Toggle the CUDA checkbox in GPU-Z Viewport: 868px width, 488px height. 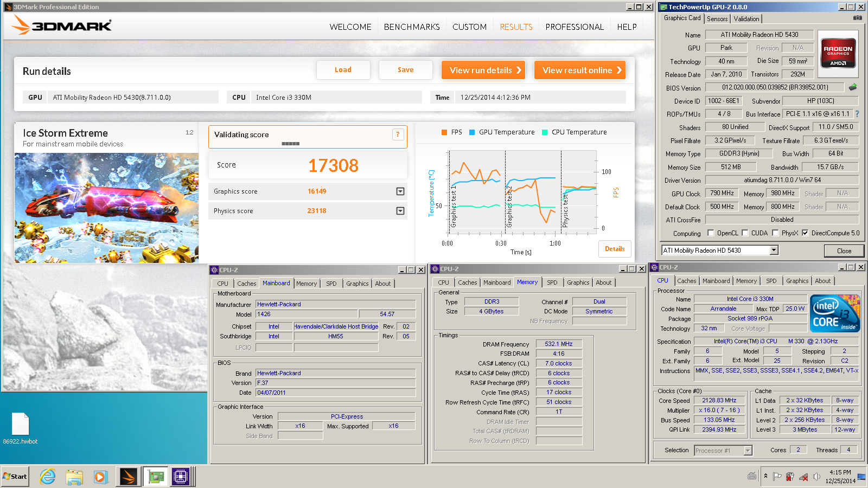745,233
